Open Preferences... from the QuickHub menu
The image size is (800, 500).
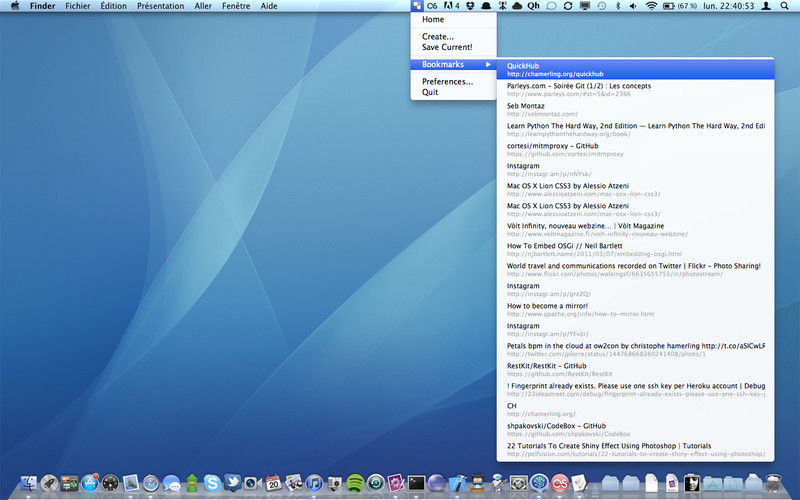[454, 82]
